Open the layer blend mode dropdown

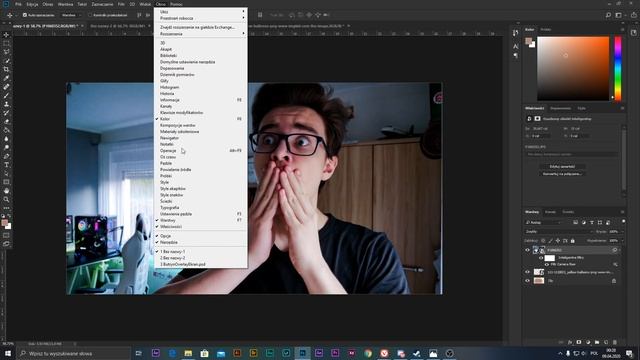[558, 231]
